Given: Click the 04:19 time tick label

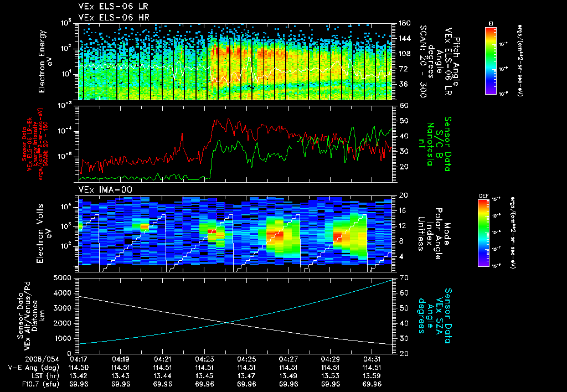Looking at the screenshot, I should coord(120,359).
